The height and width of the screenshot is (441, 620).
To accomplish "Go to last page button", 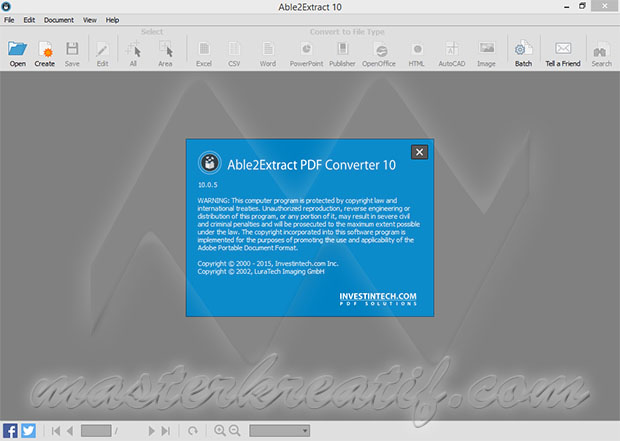I will click(x=166, y=431).
